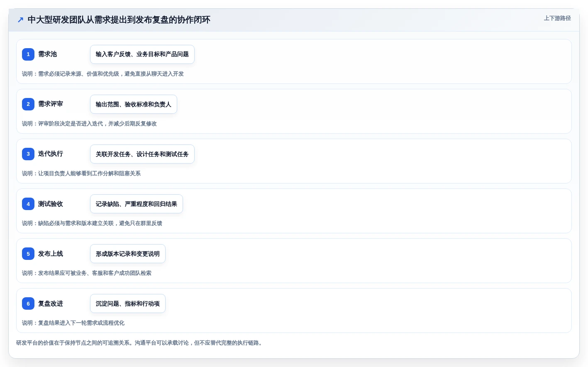Viewport: 588px width, 367px height.
Task: Click the 关联开发任务、设计任务和测试任务 chip
Action: (x=142, y=154)
